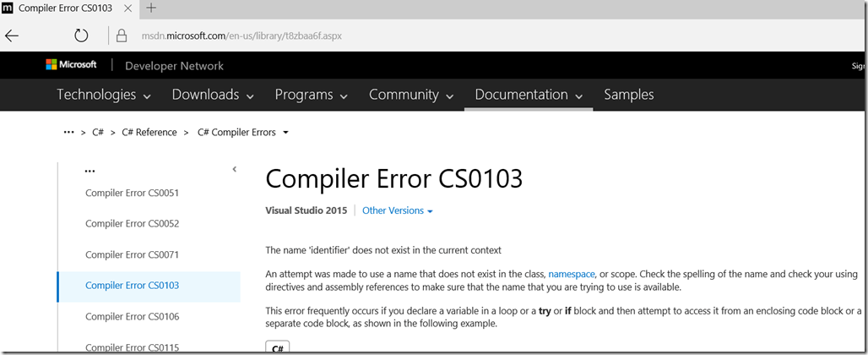
Task: Click the Microsoft logo
Action: point(71,65)
